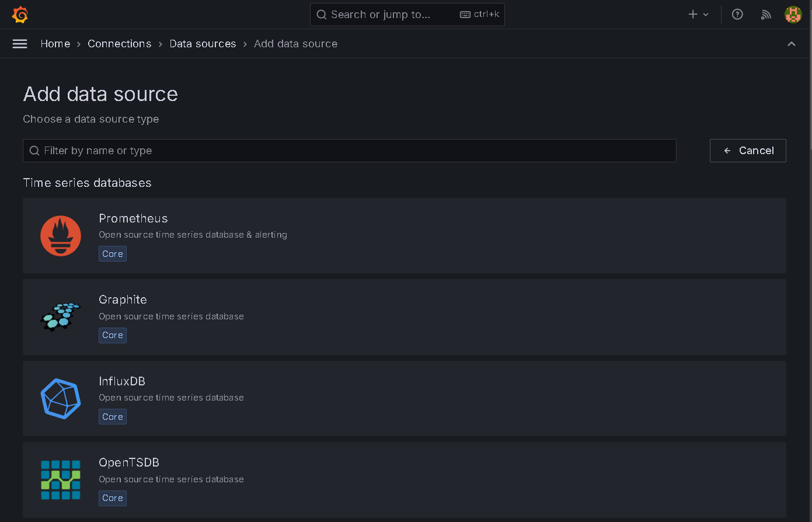Select the InfluxDB data source title
Viewport: 812px width, 522px height.
[122, 381]
